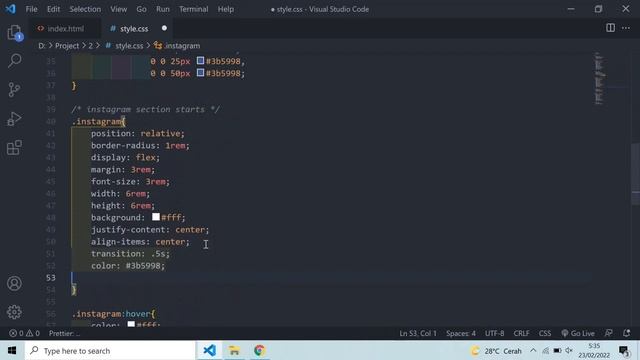Show hidden system tray icons
Viewport: 640px width, 360px height.
[x=533, y=351]
